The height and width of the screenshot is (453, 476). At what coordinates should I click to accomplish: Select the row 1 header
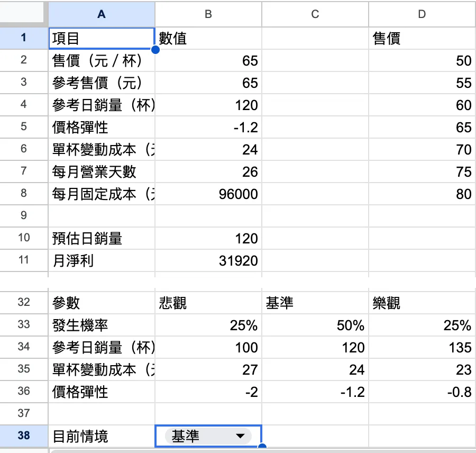pos(24,38)
